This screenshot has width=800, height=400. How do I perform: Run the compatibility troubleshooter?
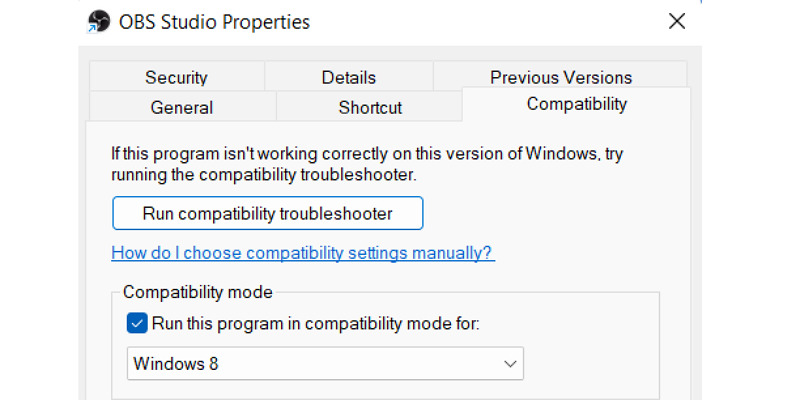click(x=268, y=213)
